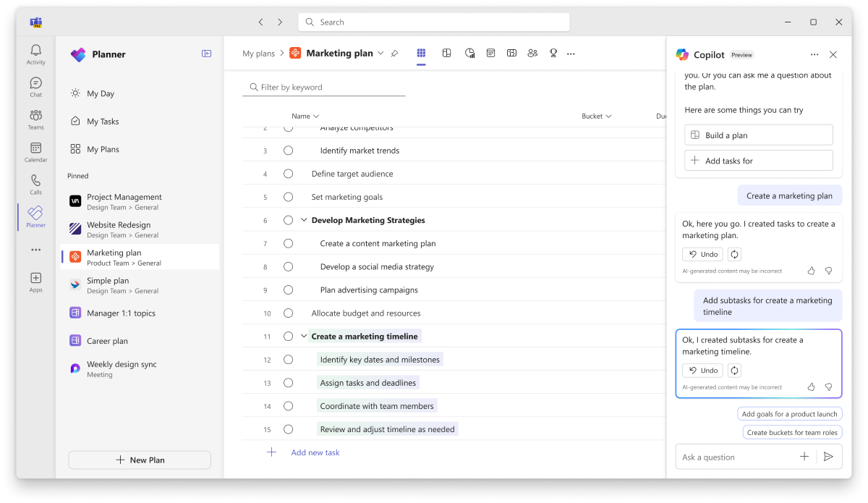868x503 pixels.
Task: Check off 'Identify market trends'
Action: click(x=289, y=151)
